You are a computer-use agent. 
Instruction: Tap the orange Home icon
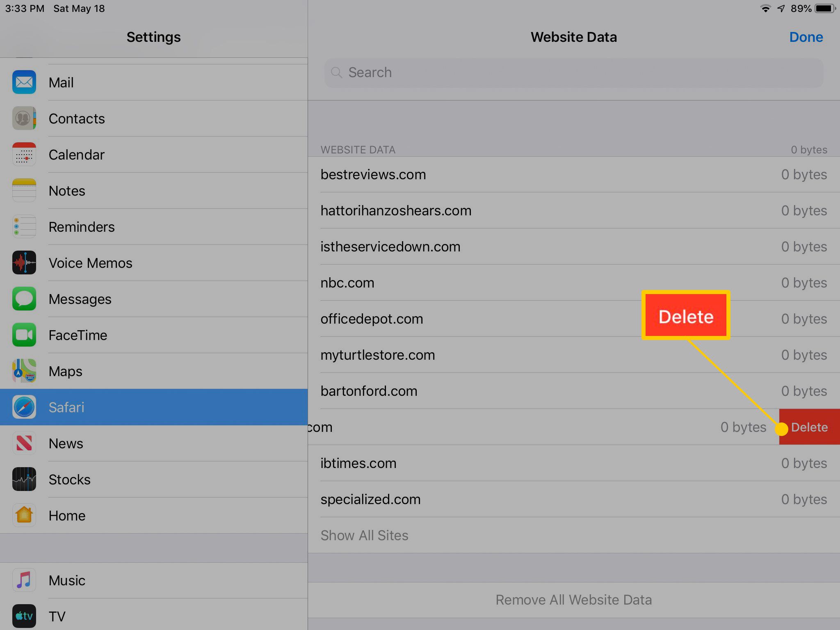coord(24,516)
